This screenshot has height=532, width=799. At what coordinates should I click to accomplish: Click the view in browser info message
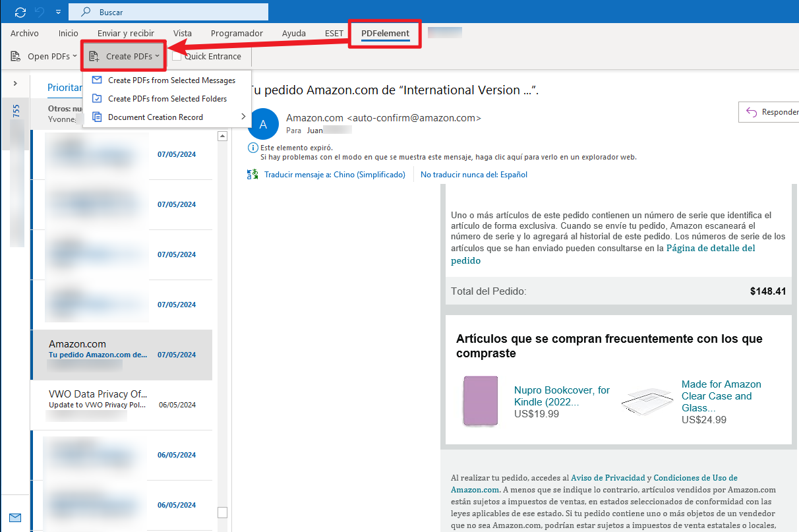click(x=448, y=157)
